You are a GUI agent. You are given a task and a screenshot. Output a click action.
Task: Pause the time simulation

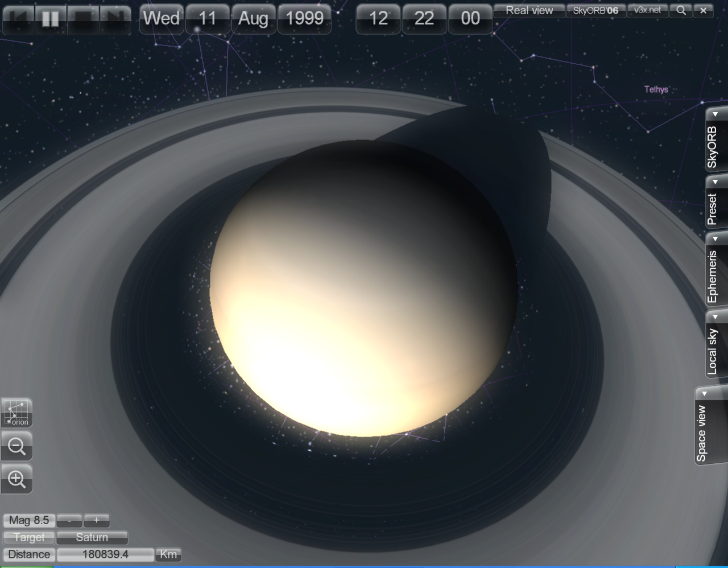pyautogui.click(x=51, y=19)
